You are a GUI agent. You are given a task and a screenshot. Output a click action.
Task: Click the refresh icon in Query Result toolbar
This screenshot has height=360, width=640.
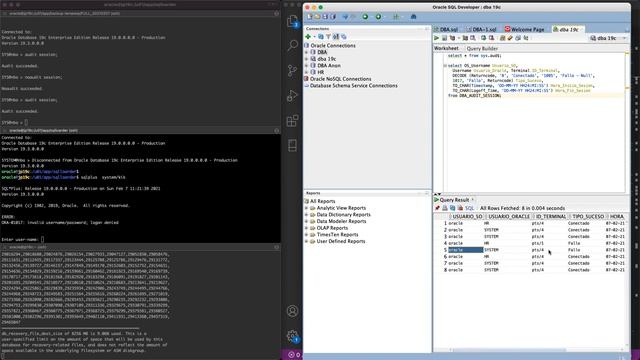pos(453,208)
